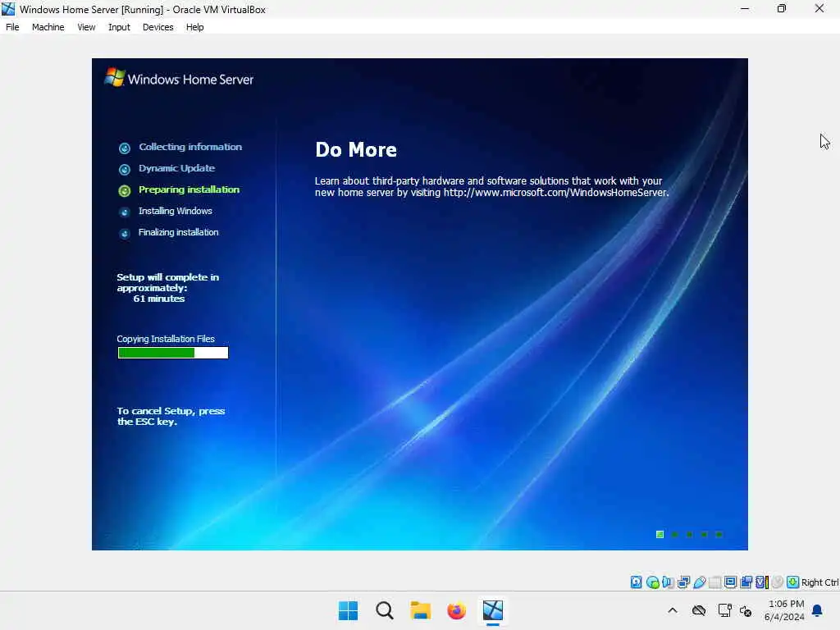Click the Finalizing installation step icon
The width and height of the screenshot is (840, 630).
coord(125,234)
